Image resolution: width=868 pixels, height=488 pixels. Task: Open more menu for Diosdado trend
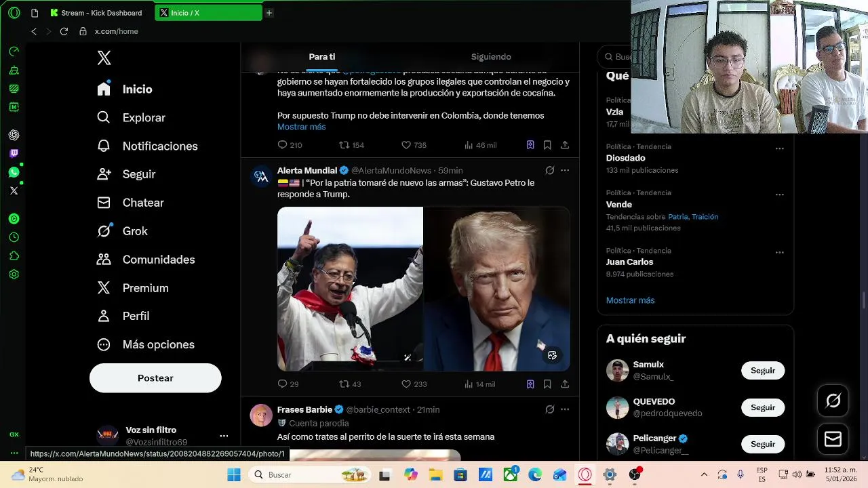779,148
